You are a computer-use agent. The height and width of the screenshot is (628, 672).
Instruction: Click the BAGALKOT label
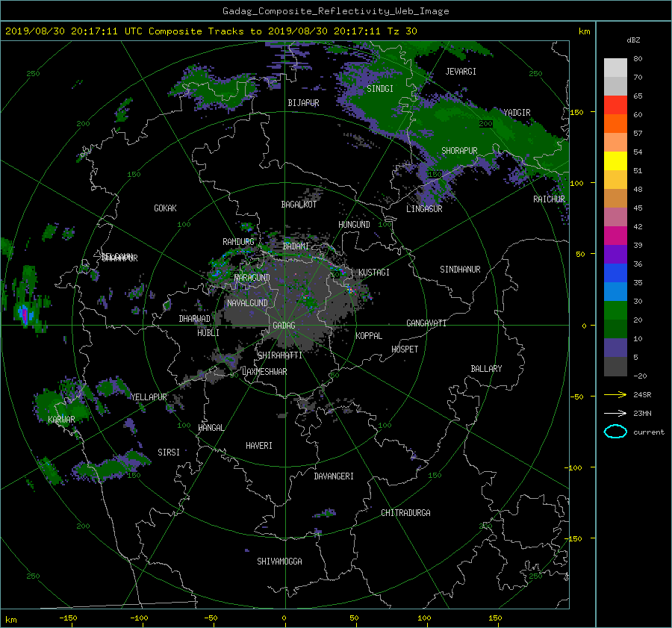(x=299, y=205)
